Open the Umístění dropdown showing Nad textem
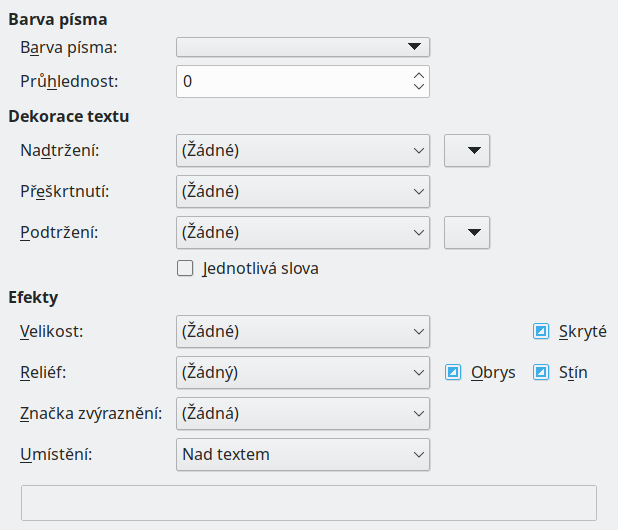The height and width of the screenshot is (530, 618). [302, 454]
